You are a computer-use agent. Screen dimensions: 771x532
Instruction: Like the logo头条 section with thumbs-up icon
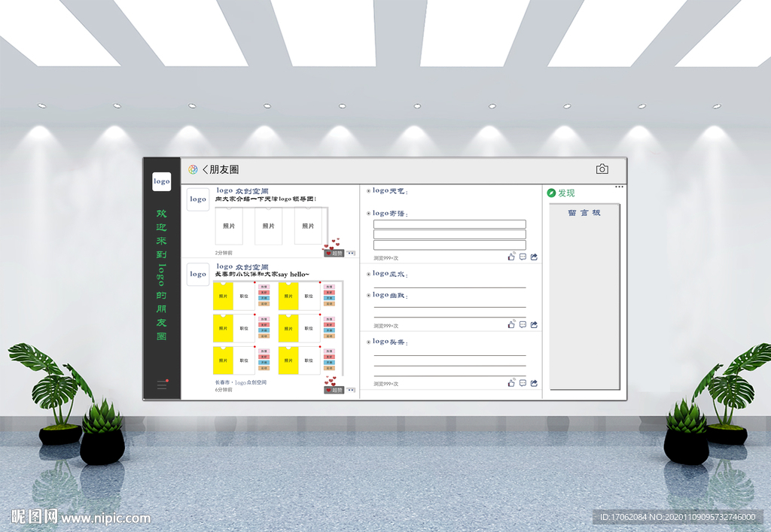pos(511,383)
